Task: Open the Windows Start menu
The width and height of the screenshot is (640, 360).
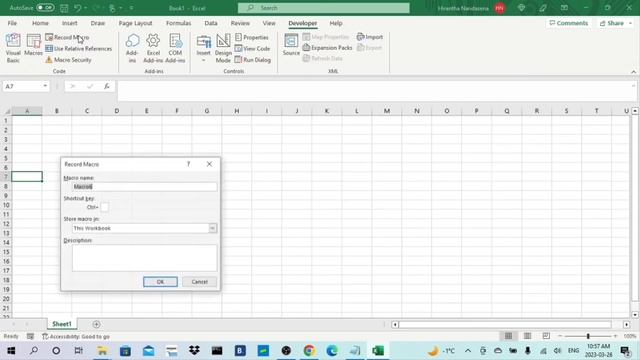Action: [11, 351]
